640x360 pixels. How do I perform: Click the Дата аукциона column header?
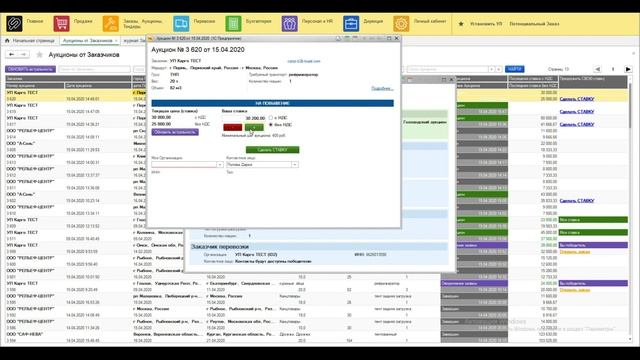tap(98, 86)
